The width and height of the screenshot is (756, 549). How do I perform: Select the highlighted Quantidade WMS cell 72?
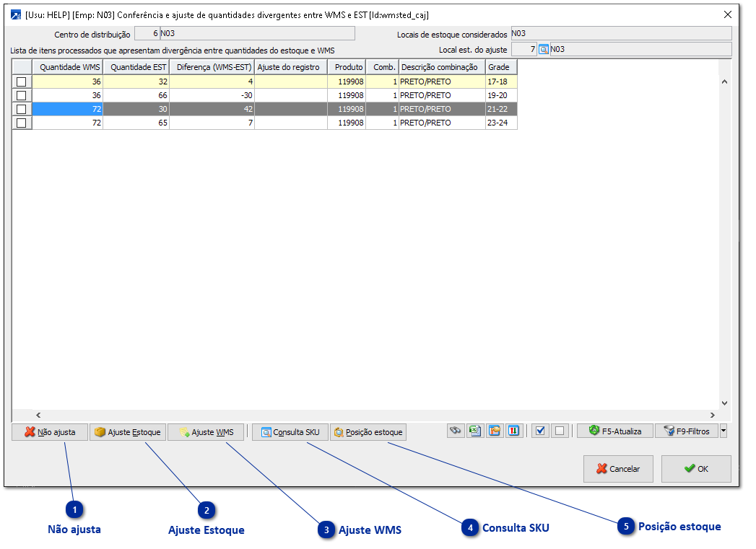click(67, 110)
